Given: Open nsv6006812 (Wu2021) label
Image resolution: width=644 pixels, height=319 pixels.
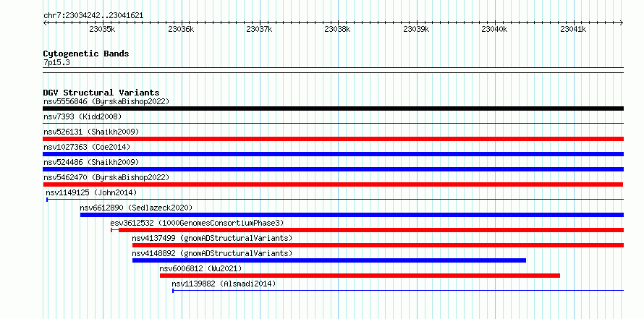Looking at the screenshot, I should (200, 268).
